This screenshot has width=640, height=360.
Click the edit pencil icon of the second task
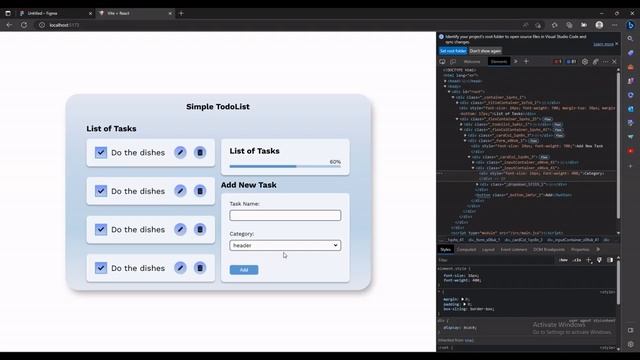pyautogui.click(x=180, y=191)
